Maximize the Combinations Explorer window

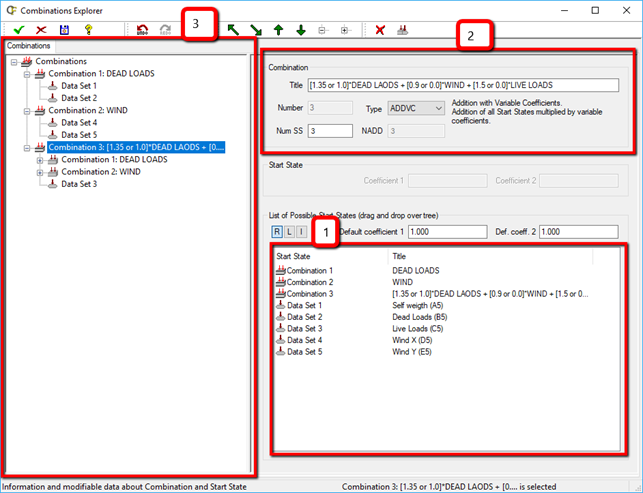pos(595,11)
